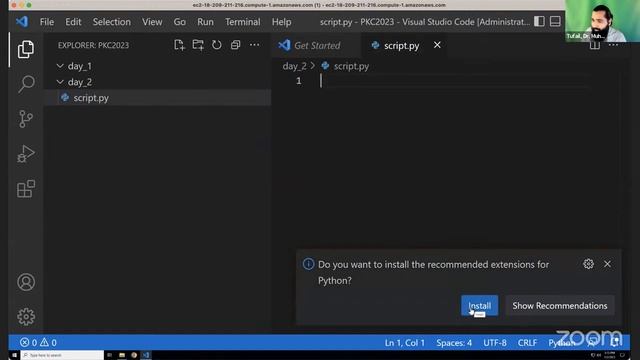Screen dimensions: 640x360
Task: Open the Accounts menu icon
Action: [x=26, y=282]
